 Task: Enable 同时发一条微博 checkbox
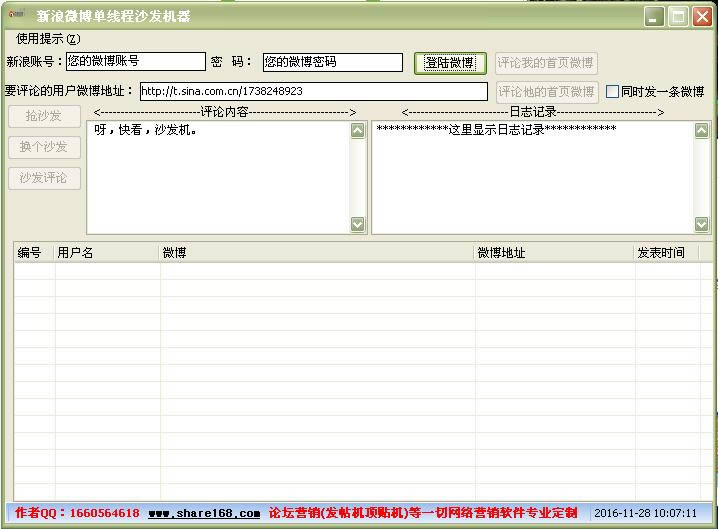pyautogui.click(x=613, y=92)
